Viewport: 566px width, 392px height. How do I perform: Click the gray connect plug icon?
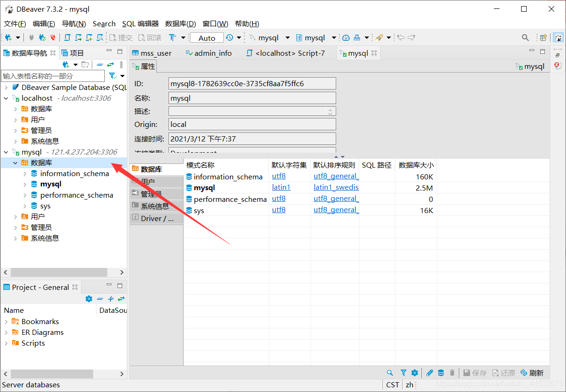pos(31,37)
